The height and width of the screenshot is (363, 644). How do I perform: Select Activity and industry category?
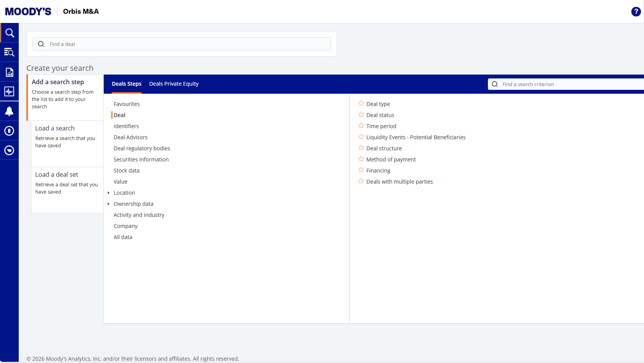click(x=139, y=215)
